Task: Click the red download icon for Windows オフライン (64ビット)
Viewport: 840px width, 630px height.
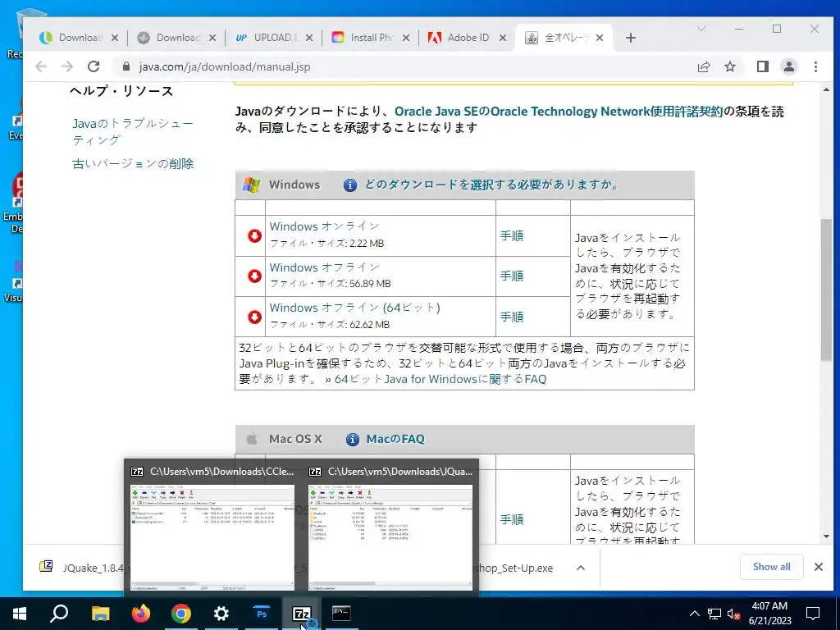Action: pos(254,317)
